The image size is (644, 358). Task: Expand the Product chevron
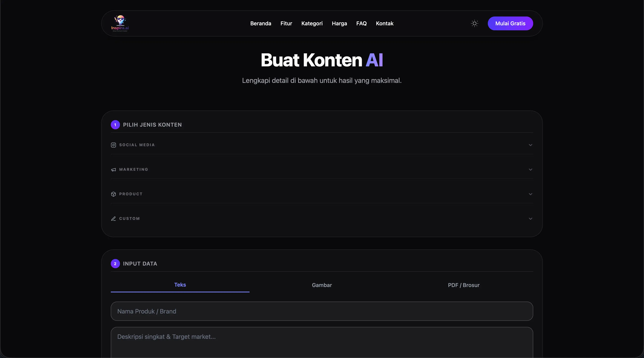tap(530, 194)
